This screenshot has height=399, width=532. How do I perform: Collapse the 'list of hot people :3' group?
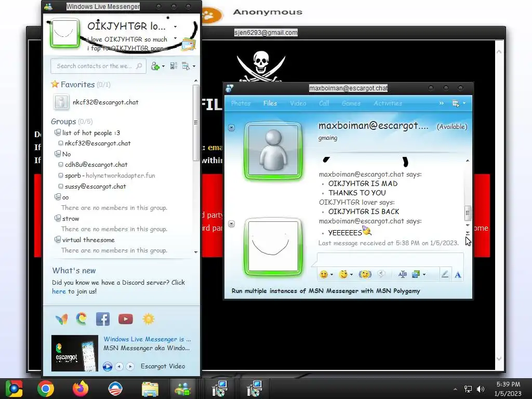click(x=58, y=132)
